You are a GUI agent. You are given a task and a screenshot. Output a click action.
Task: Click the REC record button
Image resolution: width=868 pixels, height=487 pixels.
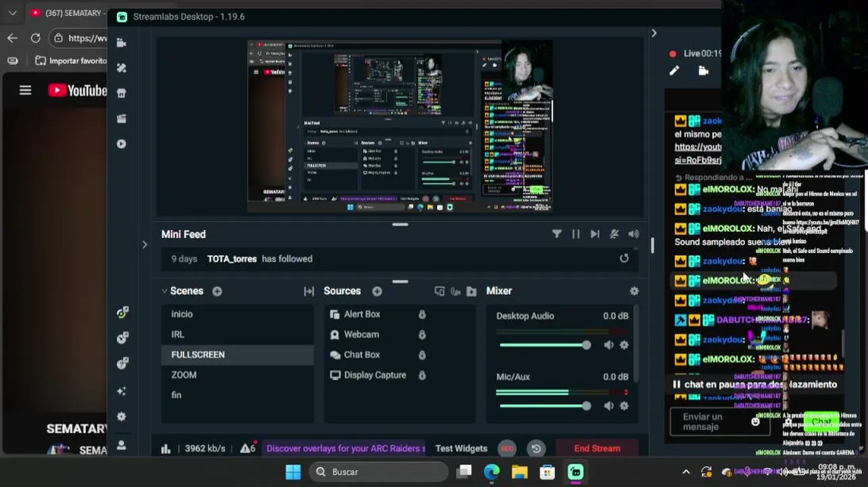pyautogui.click(x=507, y=448)
